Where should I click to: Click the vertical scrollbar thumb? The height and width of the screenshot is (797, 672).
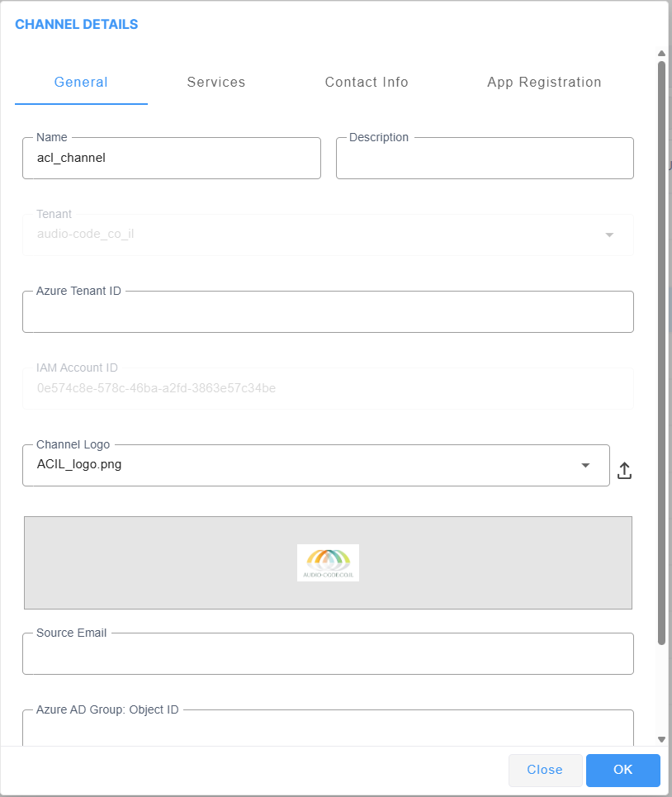point(661,347)
